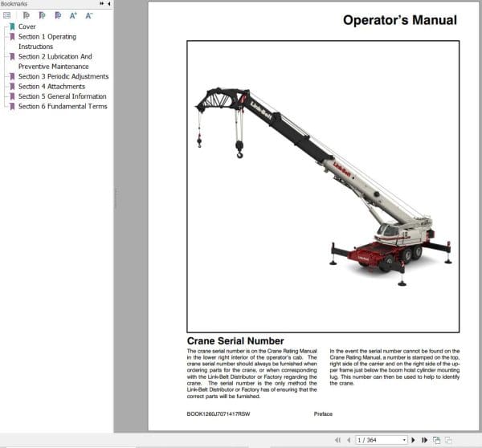
Task: Decrease bookmark font size (A-)
Action: (89, 15)
